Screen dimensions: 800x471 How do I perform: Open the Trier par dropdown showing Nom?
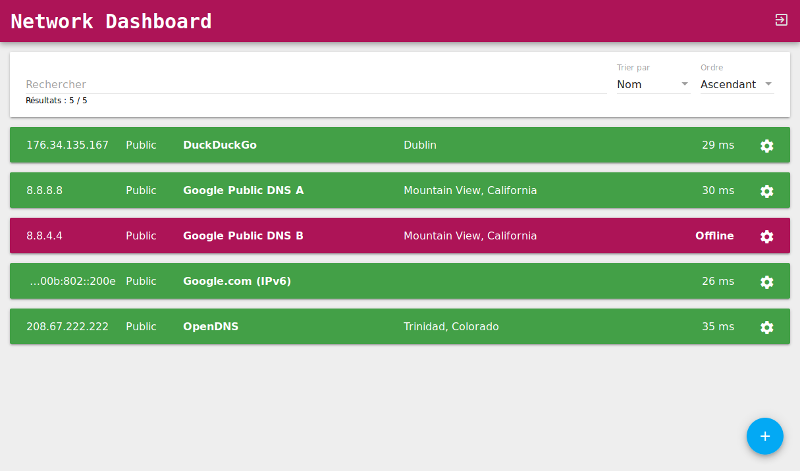tap(653, 84)
